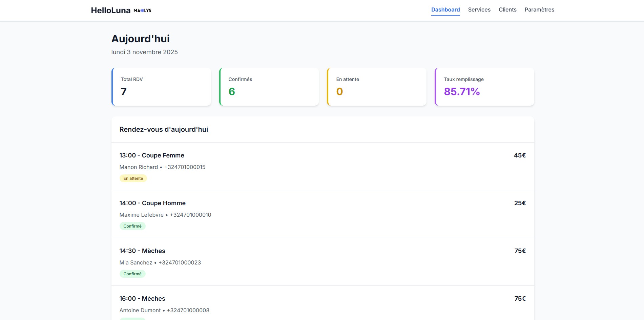Image resolution: width=644 pixels, height=320 pixels.
Task: Click the Maolys logo badge
Action: (x=142, y=10)
